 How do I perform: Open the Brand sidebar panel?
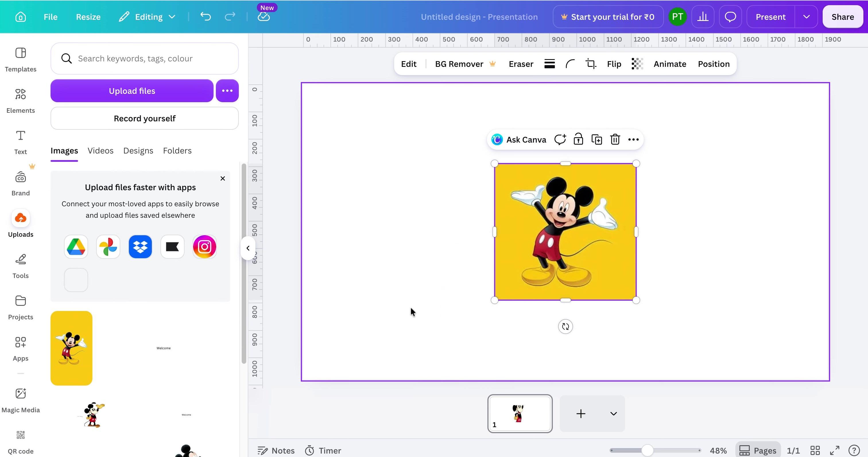[x=21, y=184]
